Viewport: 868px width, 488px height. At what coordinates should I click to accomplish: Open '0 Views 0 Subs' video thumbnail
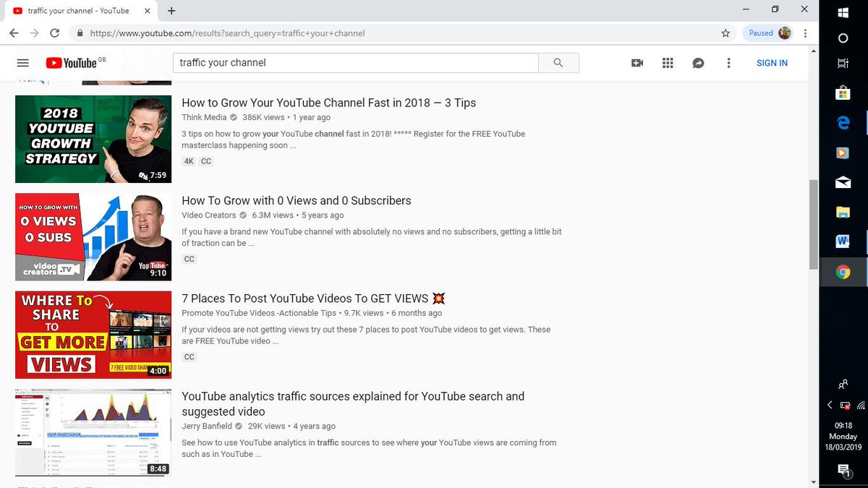[x=93, y=237]
